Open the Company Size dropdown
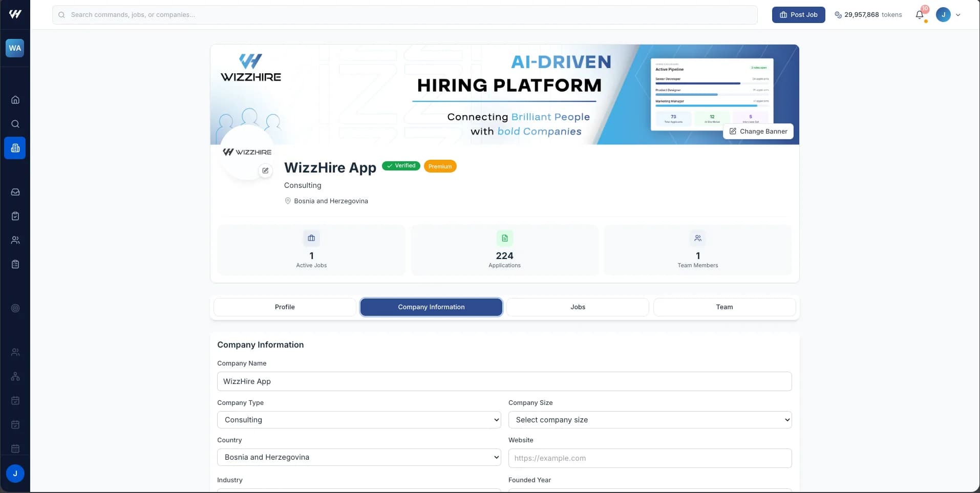Image resolution: width=980 pixels, height=493 pixels. (x=650, y=420)
